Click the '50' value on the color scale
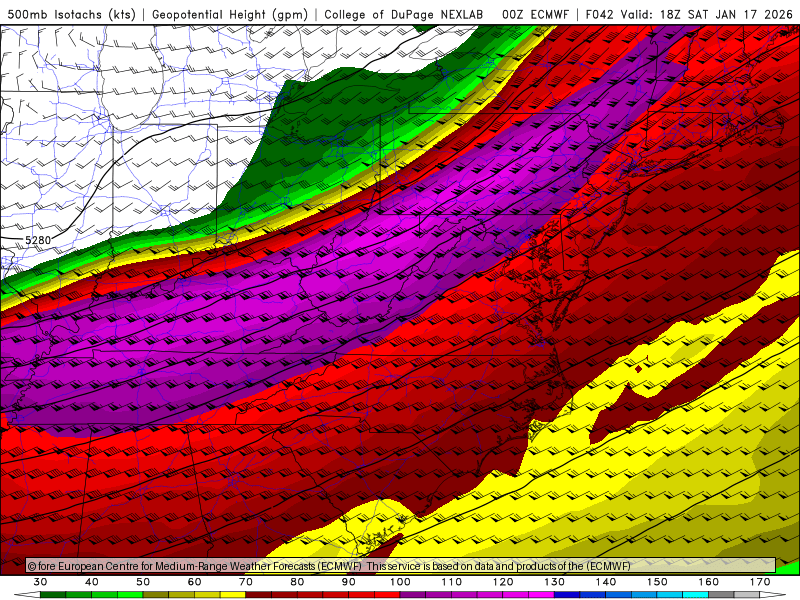This screenshot has width=800, height=600. 143,582
